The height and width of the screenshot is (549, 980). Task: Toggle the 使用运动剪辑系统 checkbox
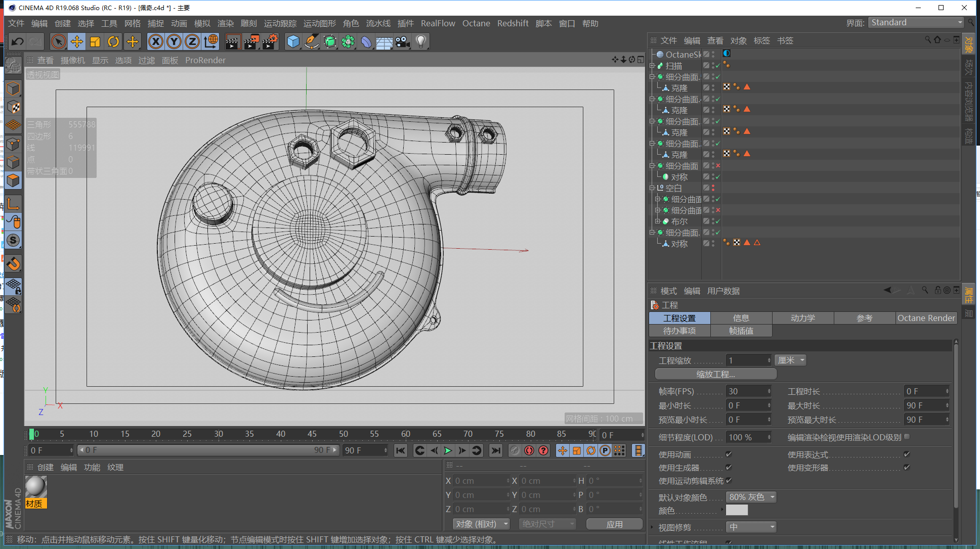click(729, 480)
